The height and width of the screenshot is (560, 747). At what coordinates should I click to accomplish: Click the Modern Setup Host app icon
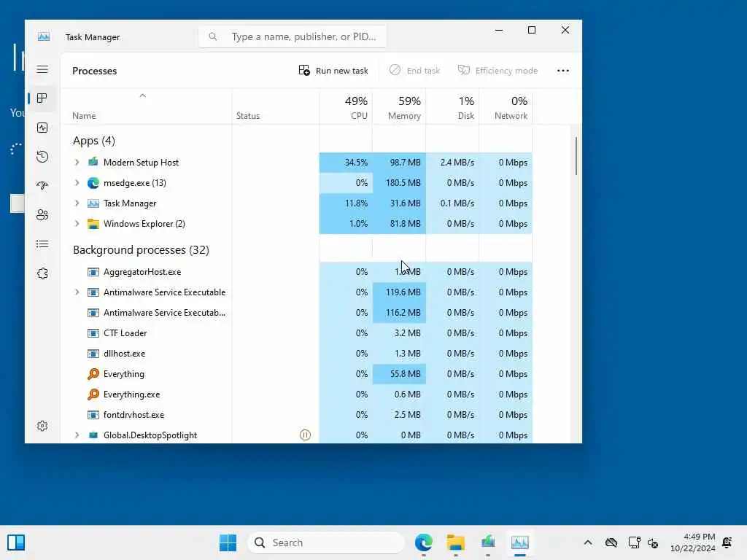(93, 162)
